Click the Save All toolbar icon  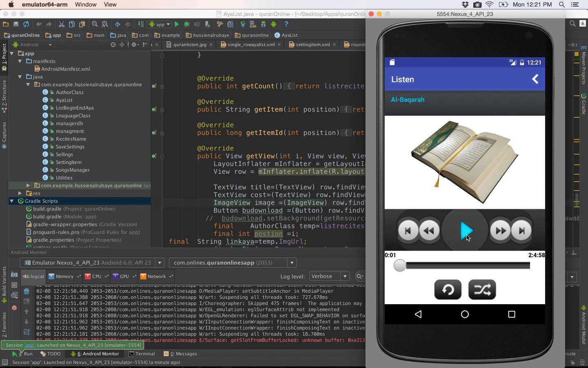click(x=16, y=25)
